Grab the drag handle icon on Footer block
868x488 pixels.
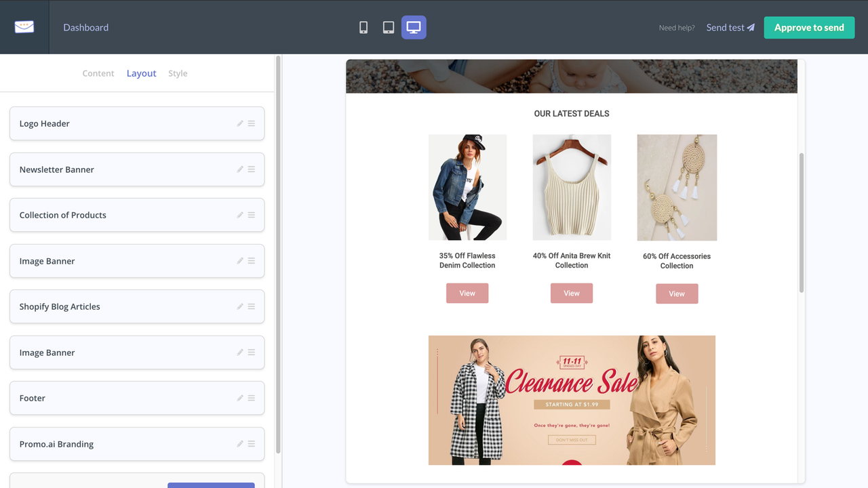click(252, 398)
